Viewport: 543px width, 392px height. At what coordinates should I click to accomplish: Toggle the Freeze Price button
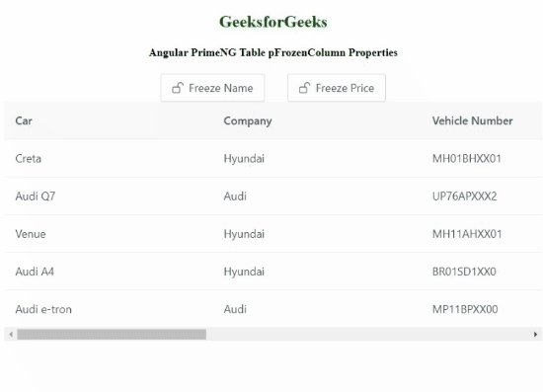[x=337, y=88]
